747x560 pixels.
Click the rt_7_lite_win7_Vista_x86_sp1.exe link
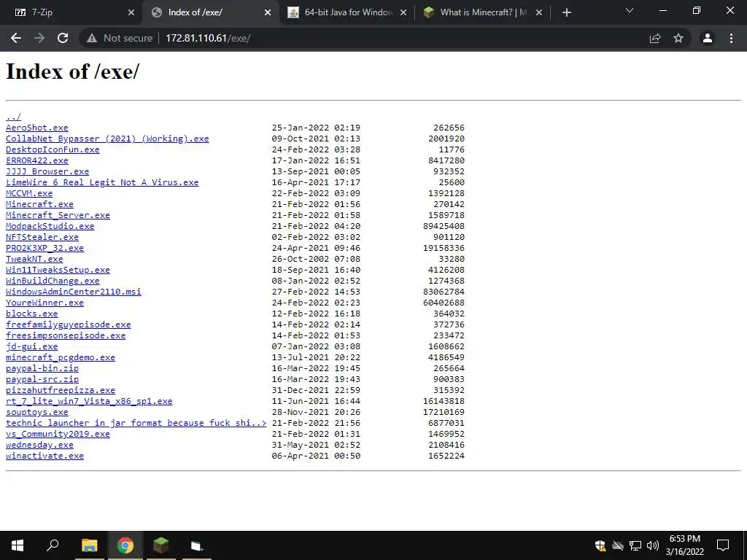(89, 402)
